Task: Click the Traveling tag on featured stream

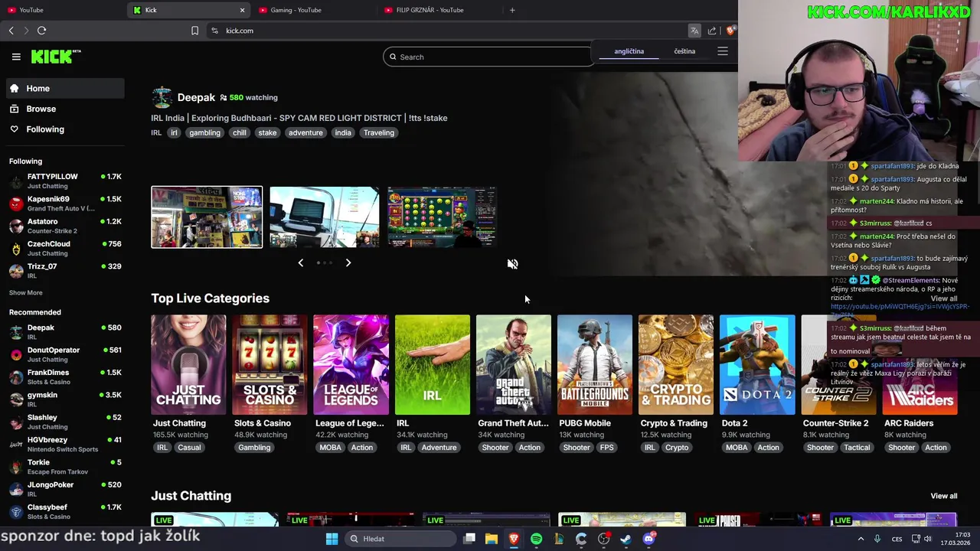Action: (x=379, y=132)
